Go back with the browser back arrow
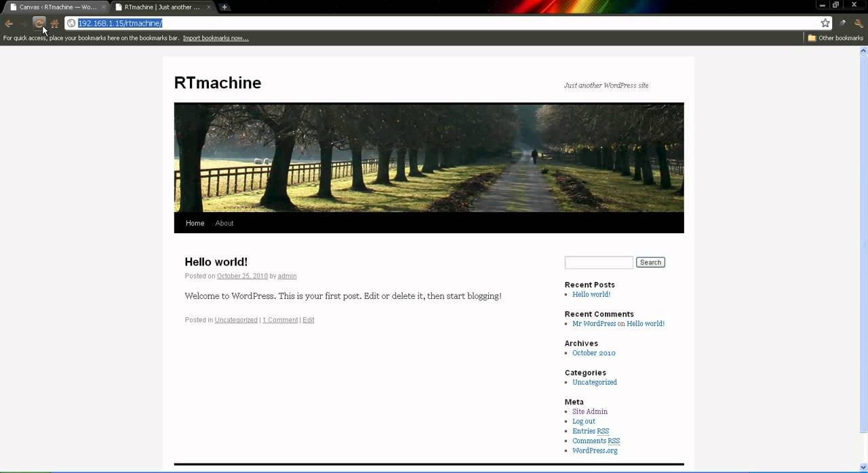868x473 pixels. (9, 23)
